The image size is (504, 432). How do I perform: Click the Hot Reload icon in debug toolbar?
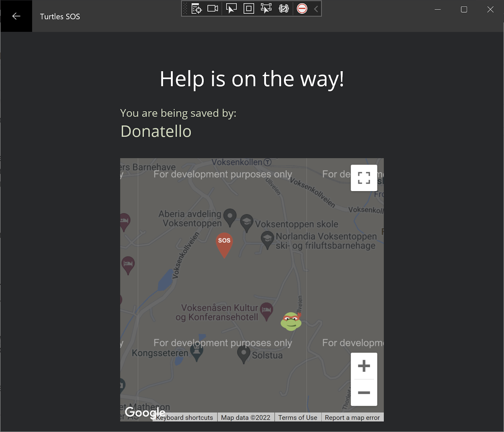284,9
